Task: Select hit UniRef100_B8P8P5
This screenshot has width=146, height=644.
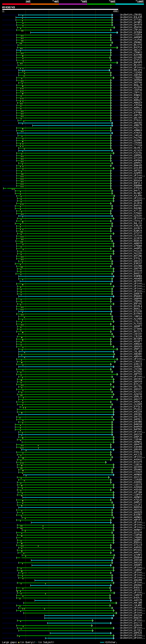Action: (131, 63)
